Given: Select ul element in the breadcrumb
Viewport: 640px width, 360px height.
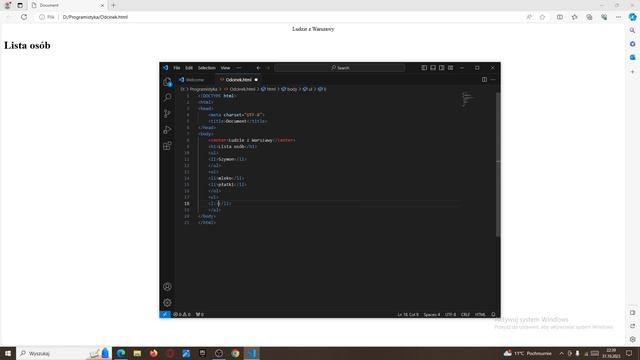Looking at the screenshot, I should [x=307, y=89].
